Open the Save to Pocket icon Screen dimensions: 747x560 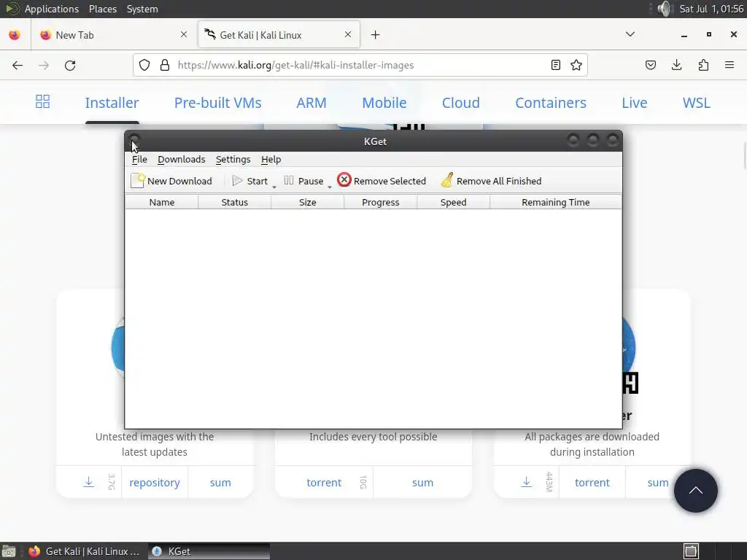650,65
